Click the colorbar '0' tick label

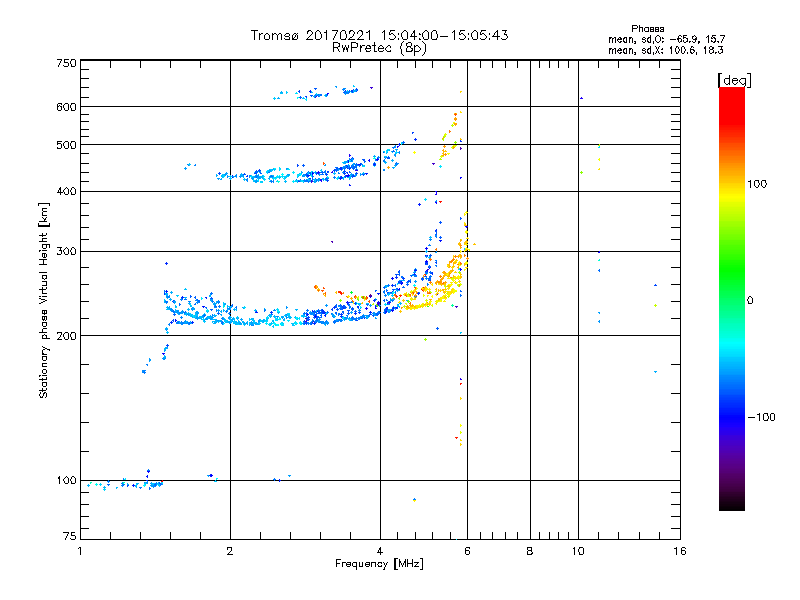pyautogui.click(x=750, y=301)
